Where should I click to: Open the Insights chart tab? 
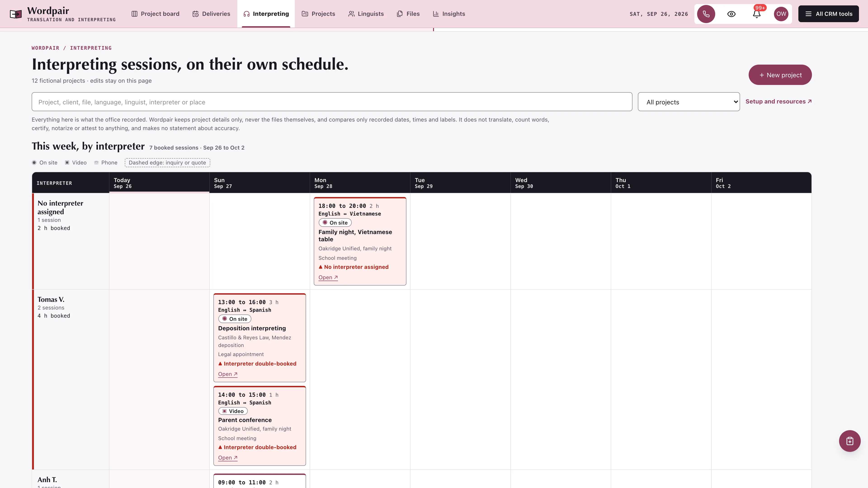pos(449,14)
